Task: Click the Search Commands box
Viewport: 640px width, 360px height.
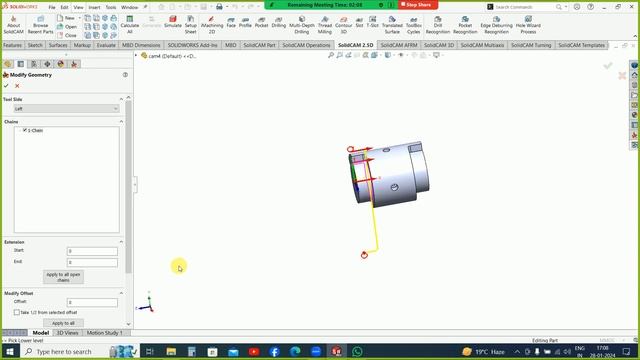Action: click(524, 7)
